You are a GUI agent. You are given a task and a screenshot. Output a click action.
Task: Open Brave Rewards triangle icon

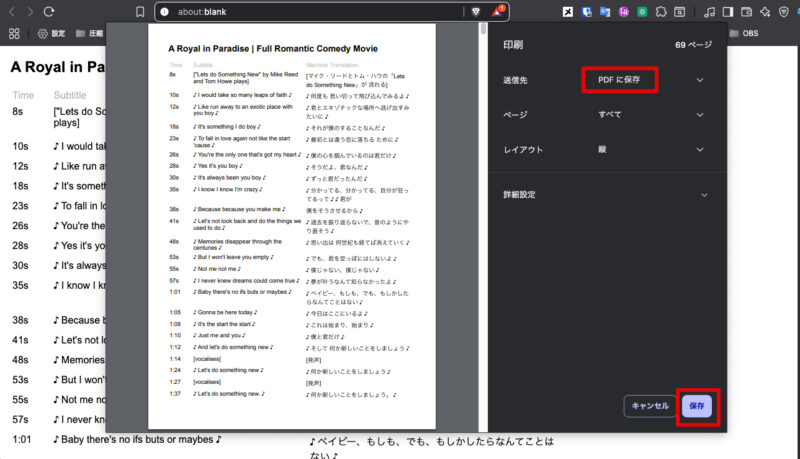tap(498, 11)
